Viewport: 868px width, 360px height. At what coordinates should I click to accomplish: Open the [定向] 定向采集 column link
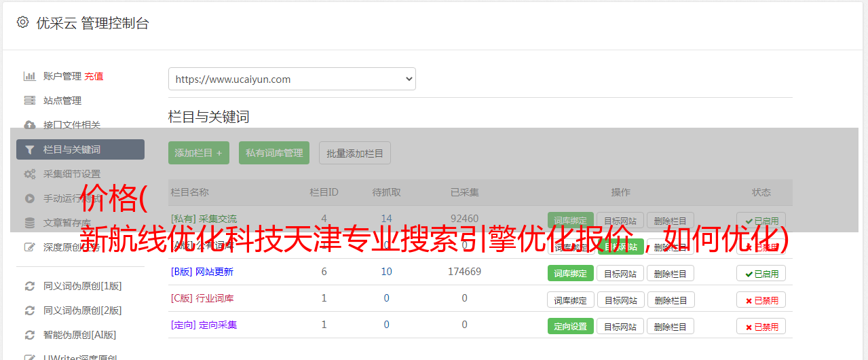click(x=204, y=325)
